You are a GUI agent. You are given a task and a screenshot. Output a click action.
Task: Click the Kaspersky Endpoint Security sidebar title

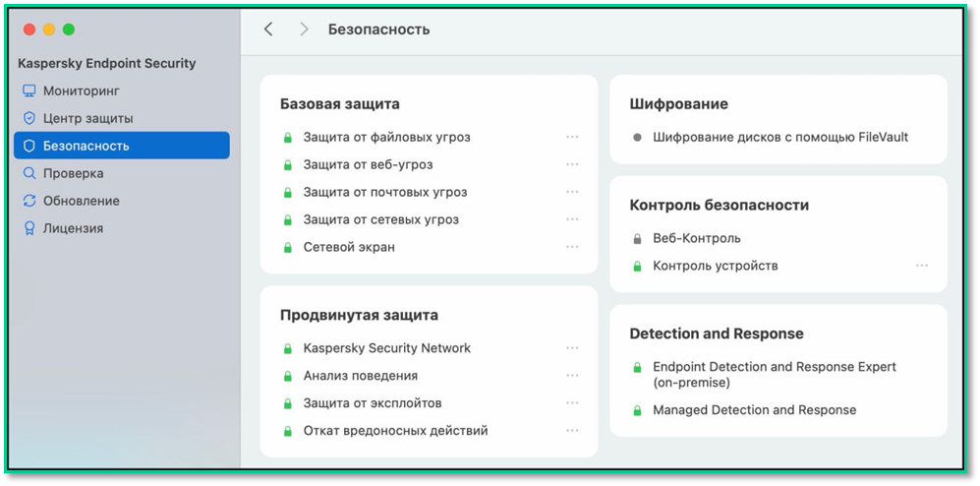coord(107,63)
